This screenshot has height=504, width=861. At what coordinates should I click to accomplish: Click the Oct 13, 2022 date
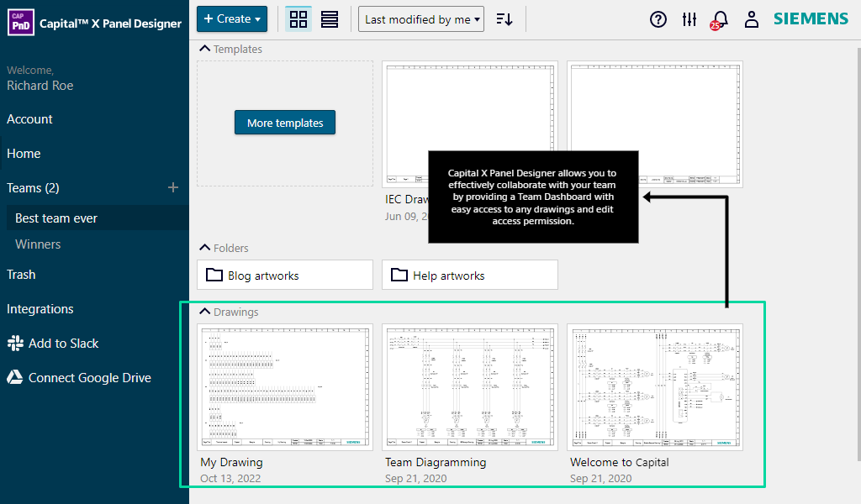coord(230,478)
